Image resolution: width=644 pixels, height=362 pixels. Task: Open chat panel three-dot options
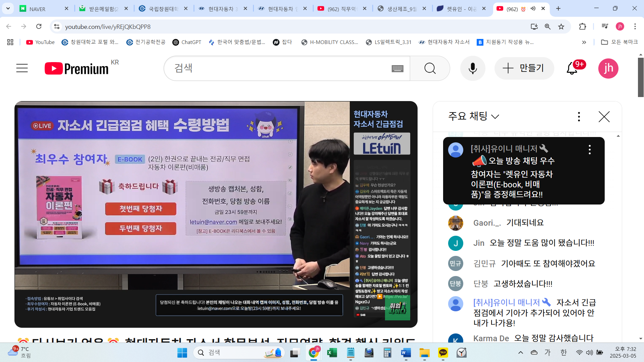point(579,117)
